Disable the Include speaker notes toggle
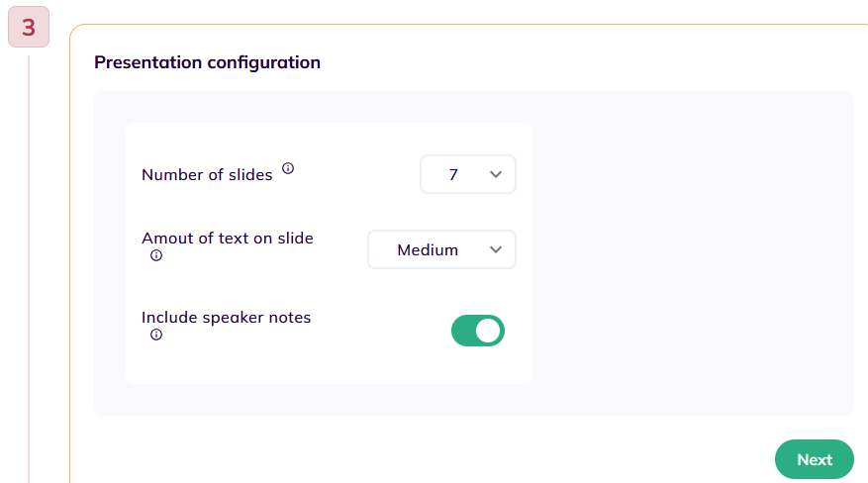This screenshot has width=868, height=483. [478, 331]
